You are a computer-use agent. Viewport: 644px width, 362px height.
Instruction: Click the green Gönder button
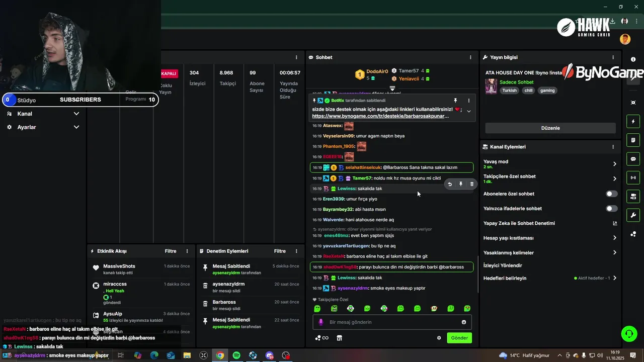(459, 338)
